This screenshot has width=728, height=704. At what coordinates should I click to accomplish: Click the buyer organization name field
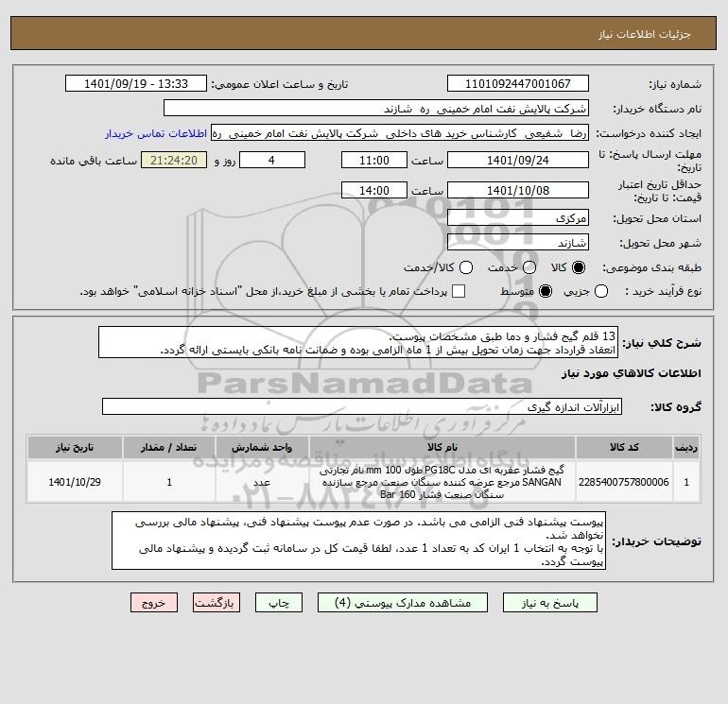(x=376, y=109)
